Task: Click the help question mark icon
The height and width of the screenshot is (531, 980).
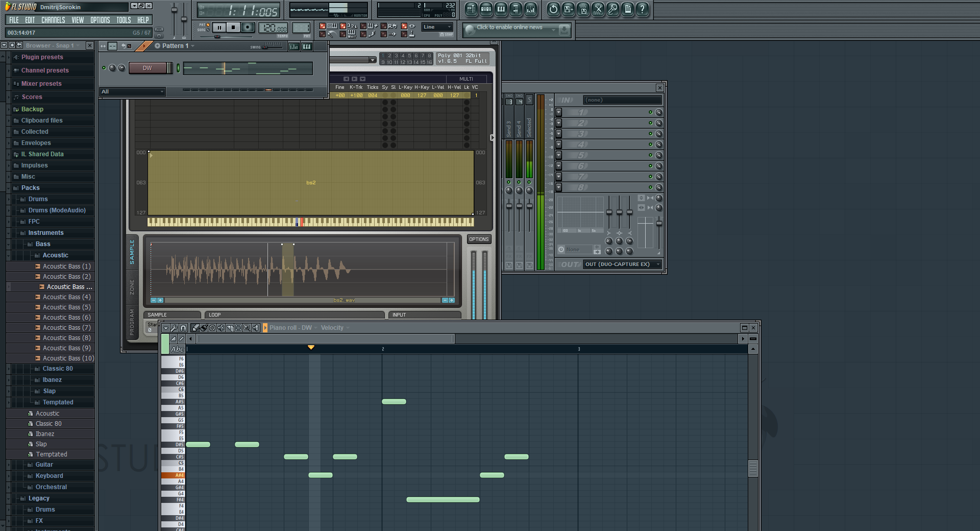Action: (642, 9)
